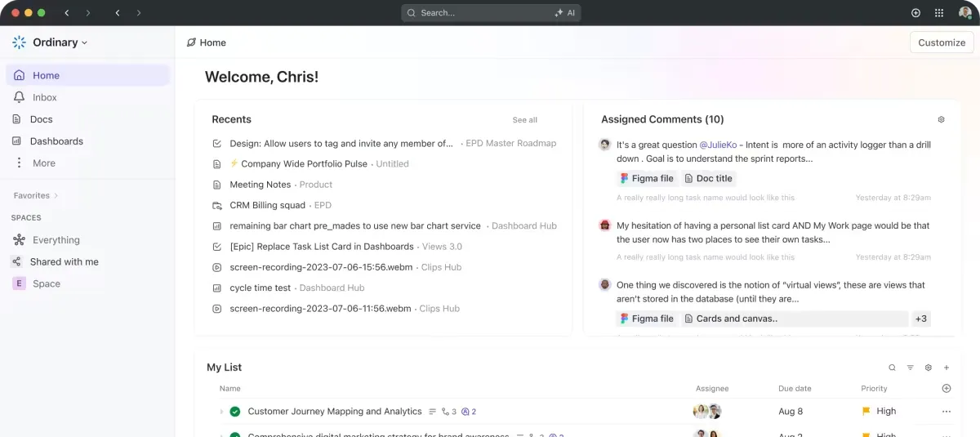Open My List settings gear
Image resolution: width=980 pixels, height=437 pixels.
point(929,368)
